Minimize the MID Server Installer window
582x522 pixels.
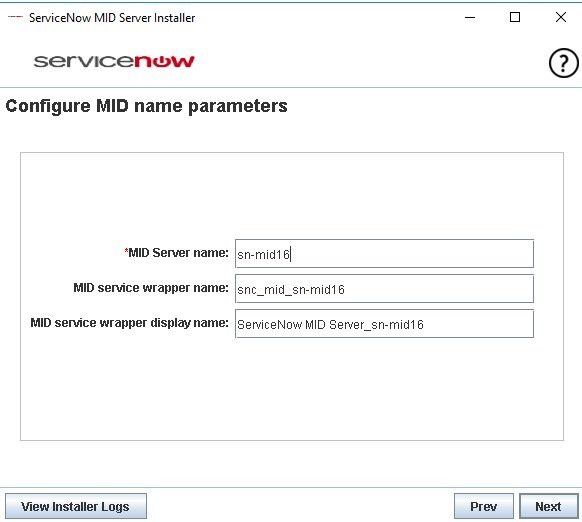click(470, 17)
